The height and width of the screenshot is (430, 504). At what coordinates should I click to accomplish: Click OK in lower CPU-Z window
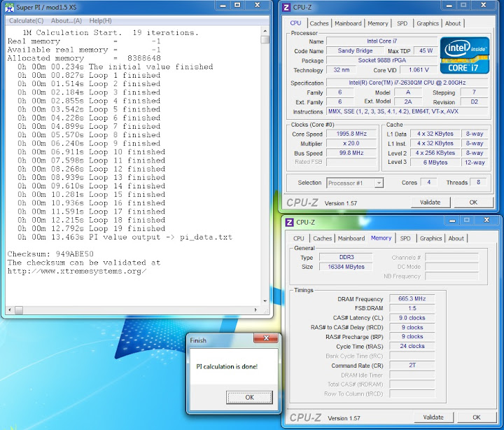click(x=477, y=417)
